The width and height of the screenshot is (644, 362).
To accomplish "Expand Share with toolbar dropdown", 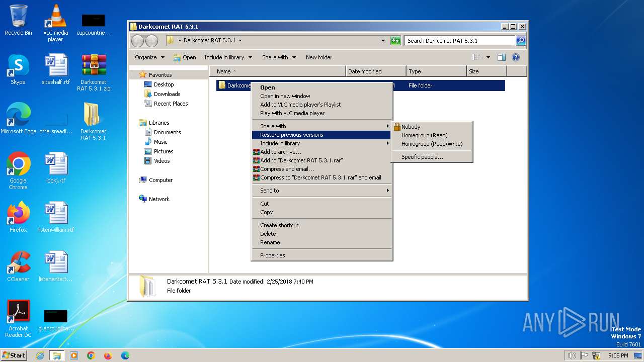I will click(x=279, y=57).
